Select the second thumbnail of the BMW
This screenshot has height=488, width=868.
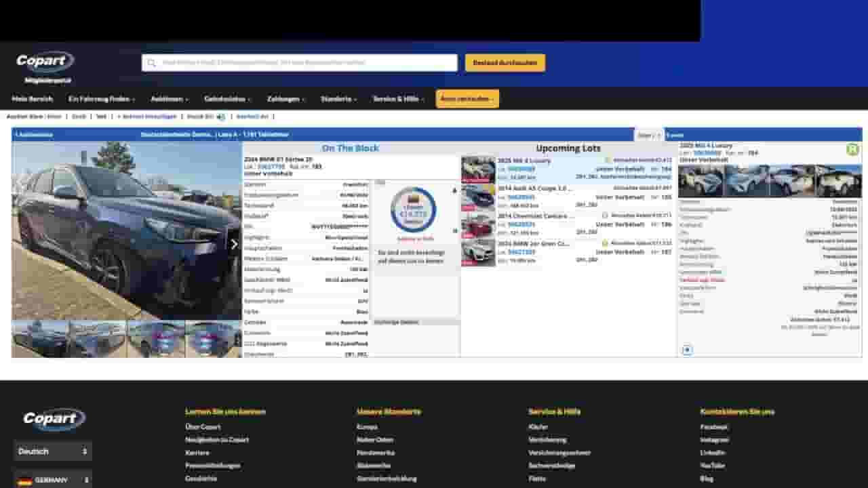point(98,338)
